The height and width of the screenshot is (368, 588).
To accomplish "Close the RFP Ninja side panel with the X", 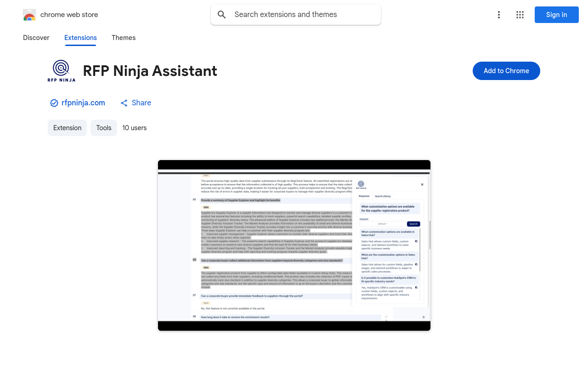I will coord(422,184).
